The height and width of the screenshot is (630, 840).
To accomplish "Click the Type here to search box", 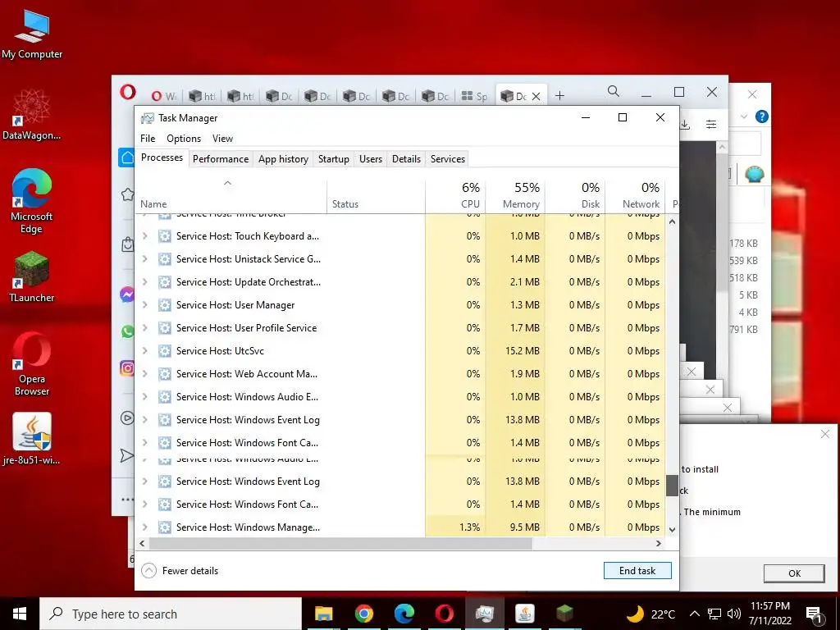I will click(171, 614).
